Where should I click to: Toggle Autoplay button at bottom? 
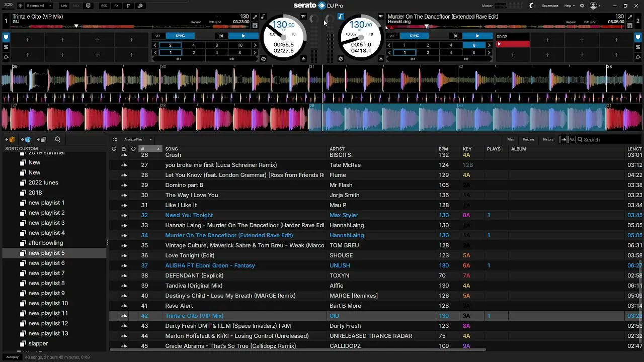(13, 357)
